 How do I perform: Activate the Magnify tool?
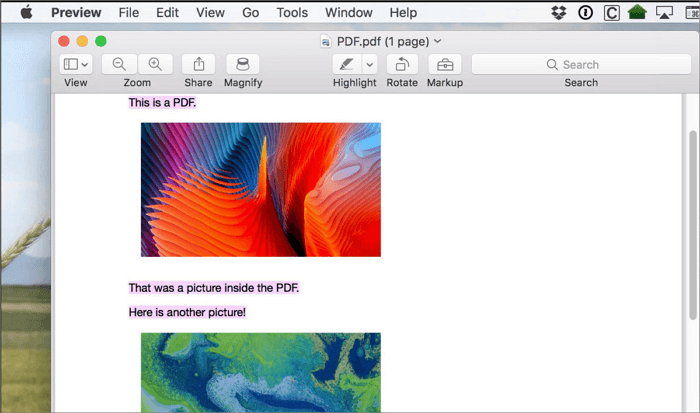pos(243,64)
